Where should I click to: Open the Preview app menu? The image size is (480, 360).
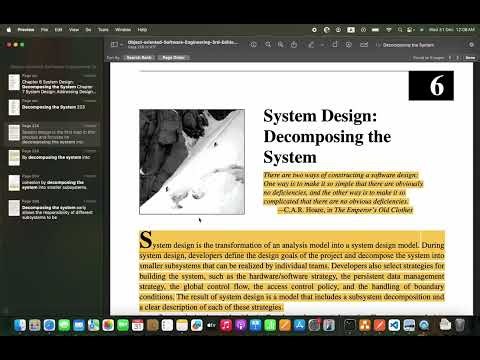click(x=26, y=30)
